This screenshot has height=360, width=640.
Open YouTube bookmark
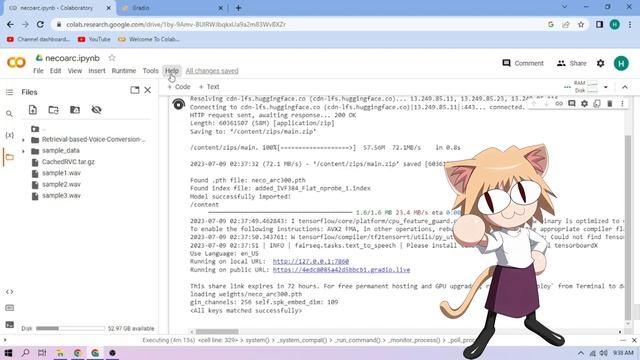[x=94, y=39]
